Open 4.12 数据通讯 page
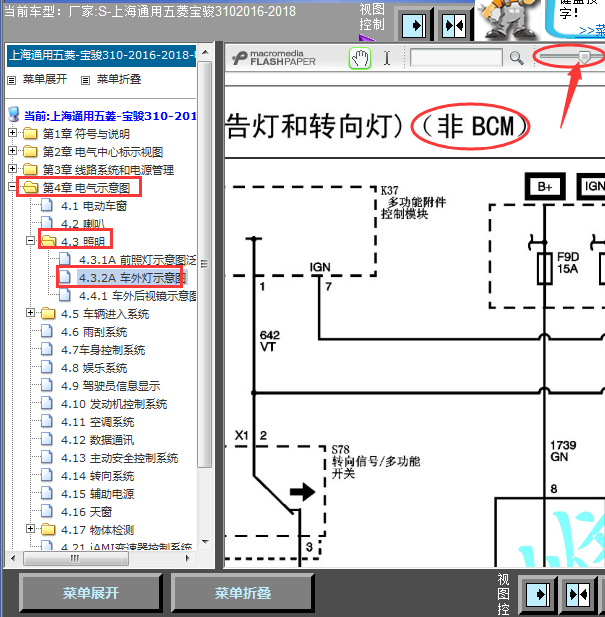605x617 pixels. (98, 440)
